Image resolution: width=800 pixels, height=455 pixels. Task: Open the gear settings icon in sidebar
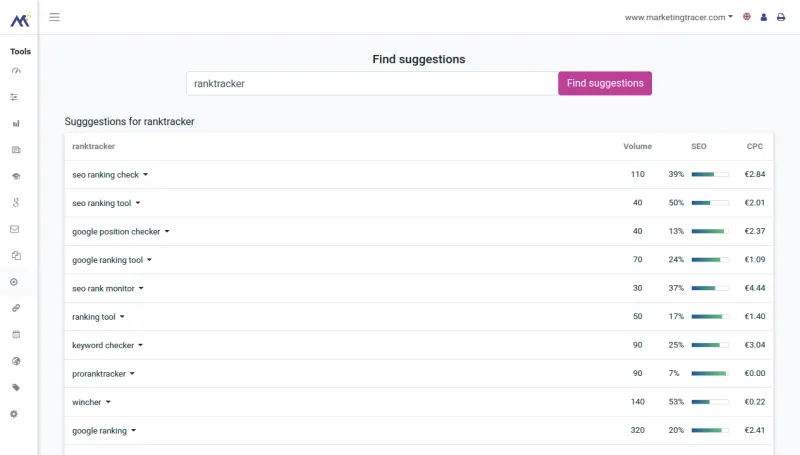pyautogui.click(x=14, y=414)
